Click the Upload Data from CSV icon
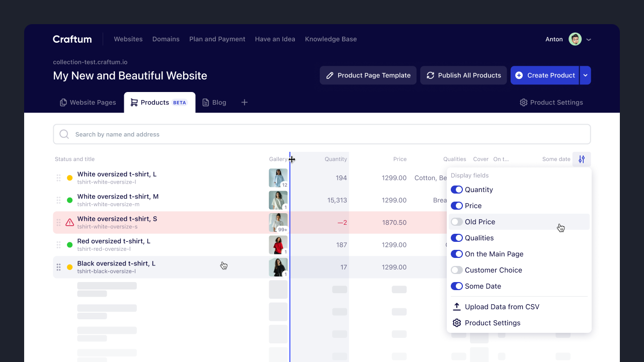Viewport: 644px width, 362px height. [x=457, y=307]
